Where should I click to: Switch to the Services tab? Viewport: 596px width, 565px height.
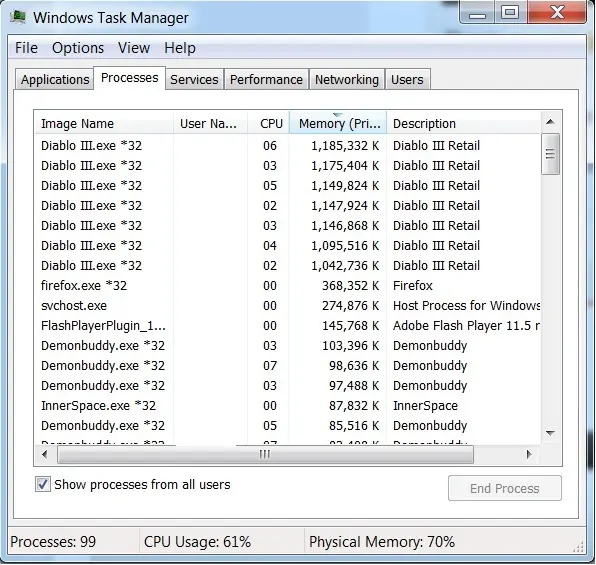pyautogui.click(x=194, y=79)
